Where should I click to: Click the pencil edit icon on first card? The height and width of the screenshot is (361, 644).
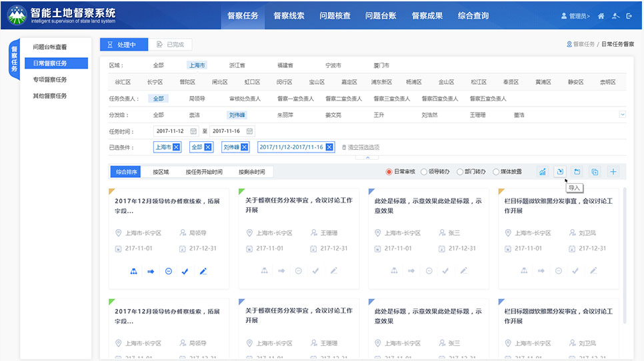(203, 271)
